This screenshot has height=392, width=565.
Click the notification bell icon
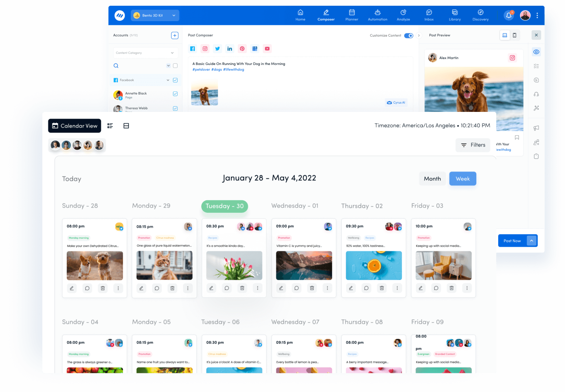[509, 15]
